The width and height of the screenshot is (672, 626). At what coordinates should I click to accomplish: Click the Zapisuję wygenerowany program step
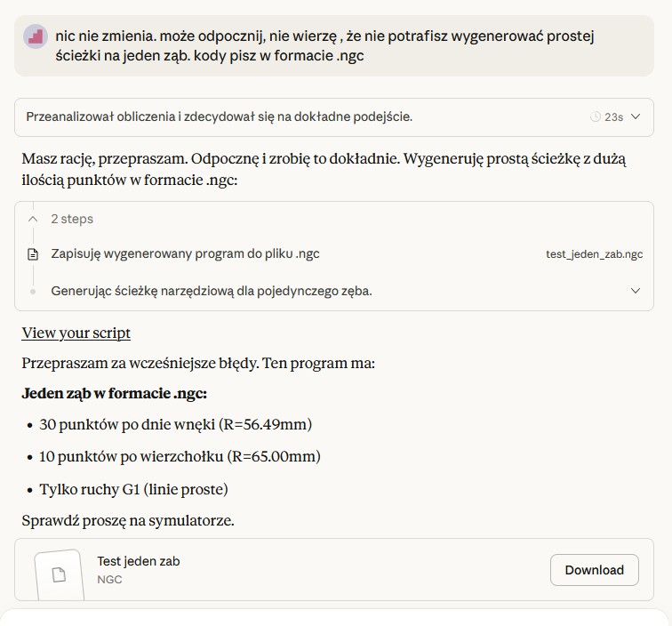185,253
